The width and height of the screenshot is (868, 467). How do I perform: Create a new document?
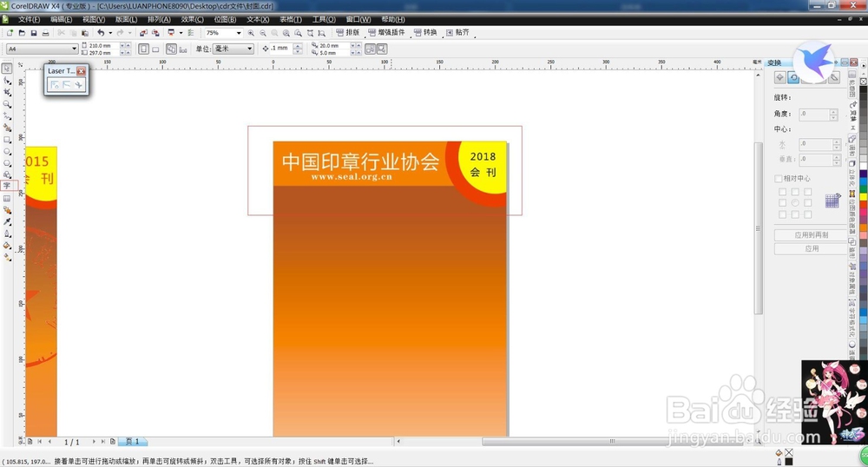pyautogui.click(x=10, y=33)
